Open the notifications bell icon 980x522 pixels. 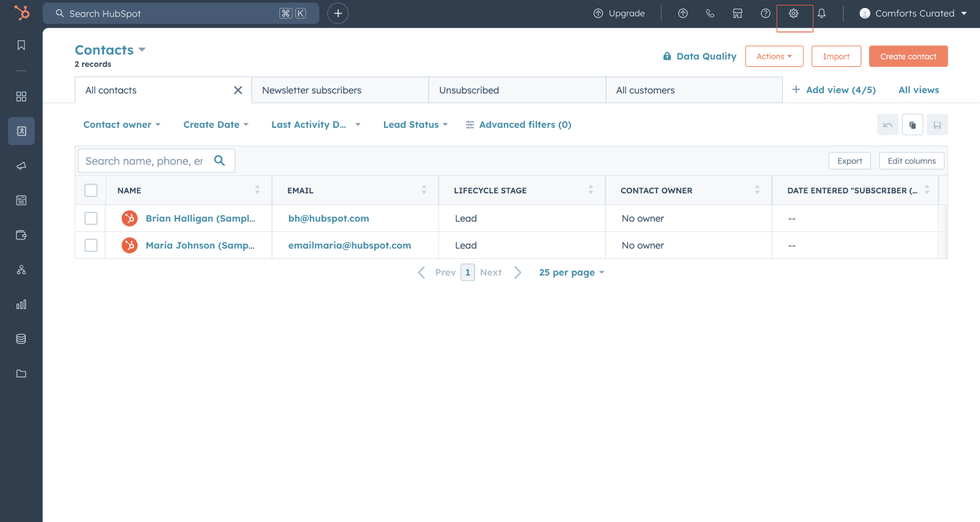pyautogui.click(x=822, y=13)
